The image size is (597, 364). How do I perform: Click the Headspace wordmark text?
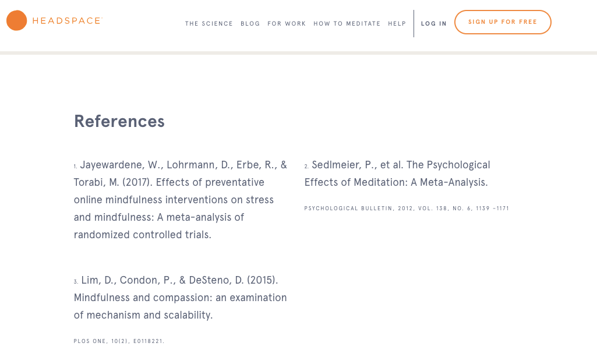(x=66, y=21)
